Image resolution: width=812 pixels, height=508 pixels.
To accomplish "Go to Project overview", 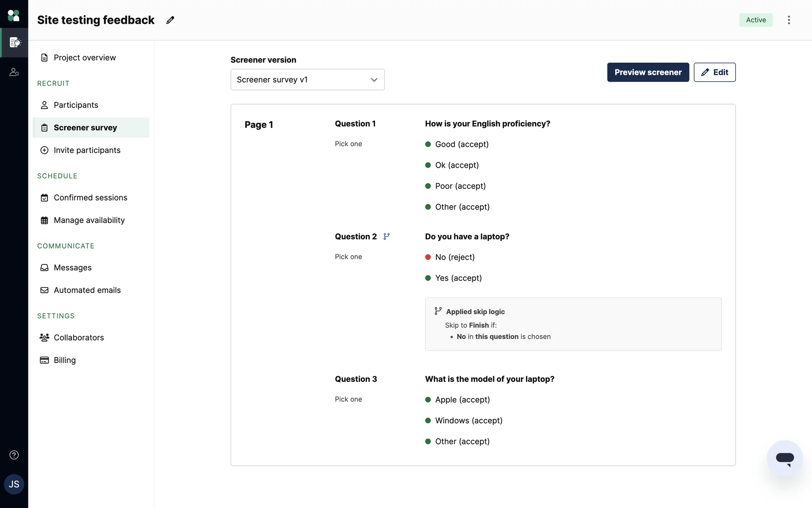I will click(x=85, y=58).
